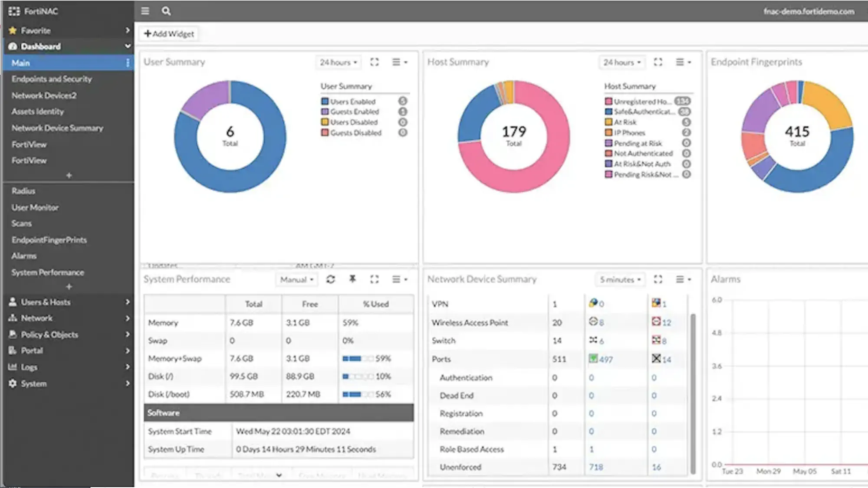Click the Favorite star item in sidebar
Viewport: 868px width, 488px height.
click(x=36, y=31)
